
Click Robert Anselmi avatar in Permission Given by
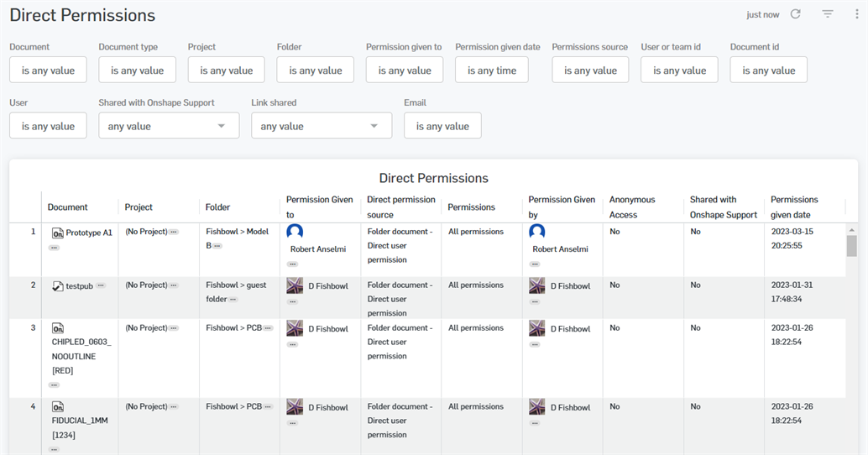tap(537, 232)
